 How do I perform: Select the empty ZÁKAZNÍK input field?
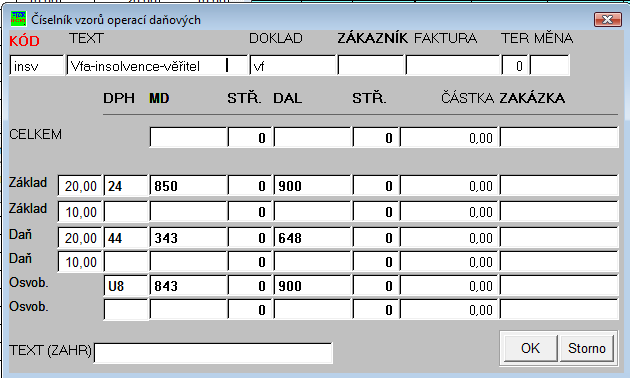371,65
